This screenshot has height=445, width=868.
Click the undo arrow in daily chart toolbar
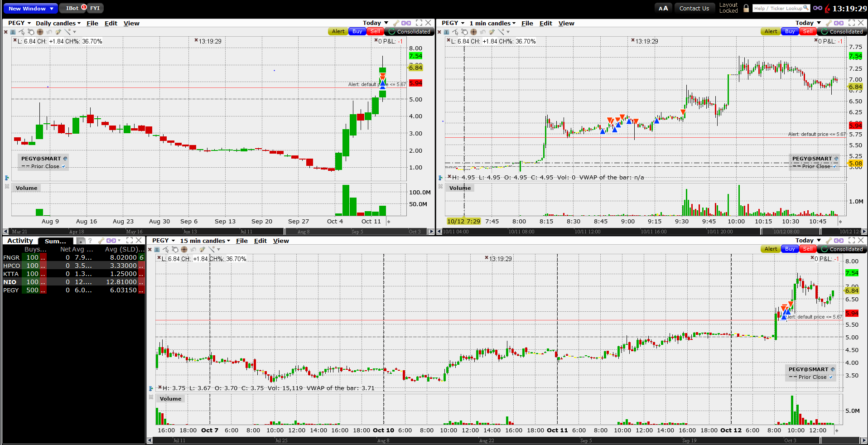click(49, 32)
